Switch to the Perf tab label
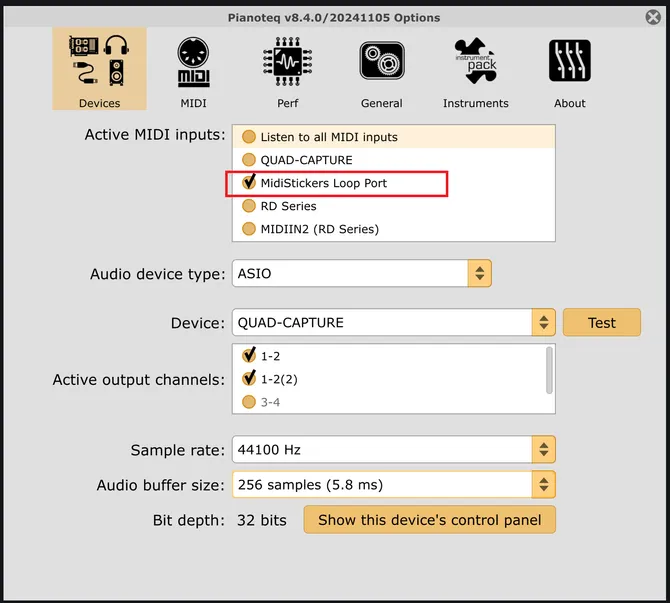Screen dimensions: 670x603 pos(288,103)
